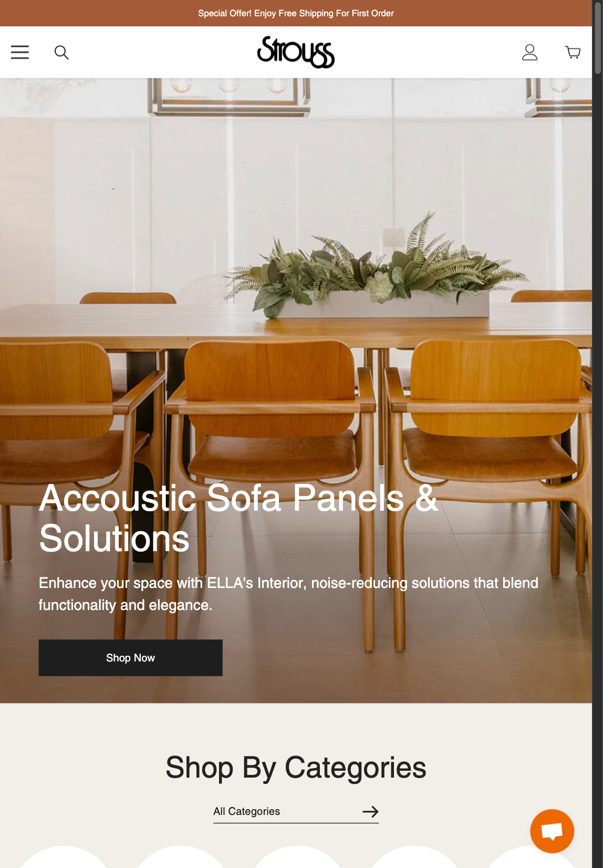Click the Strouss logo

point(296,52)
